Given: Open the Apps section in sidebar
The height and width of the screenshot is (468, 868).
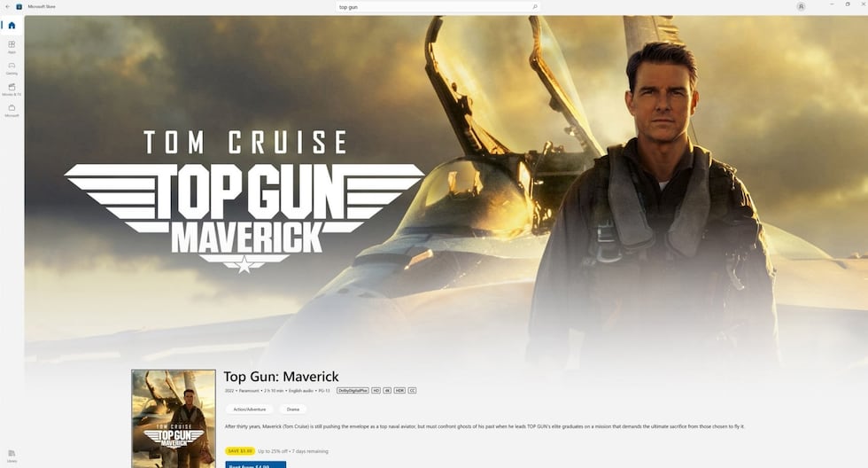Looking at the screenshot, I should pyautogui.click(x=12, y=47).
